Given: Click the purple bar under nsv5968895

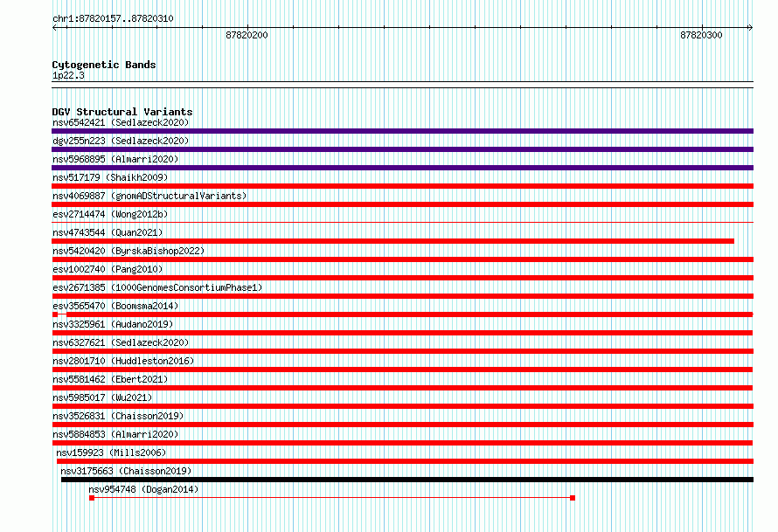Looking at the screenshot, I should [402, 168].
